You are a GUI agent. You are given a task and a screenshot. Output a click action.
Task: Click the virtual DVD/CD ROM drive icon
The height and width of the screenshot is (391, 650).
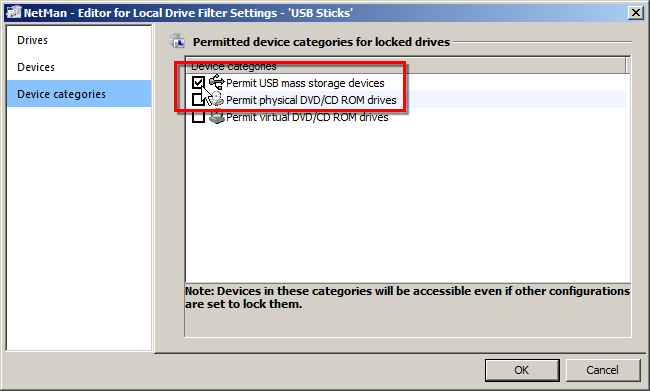pos(216,117)
